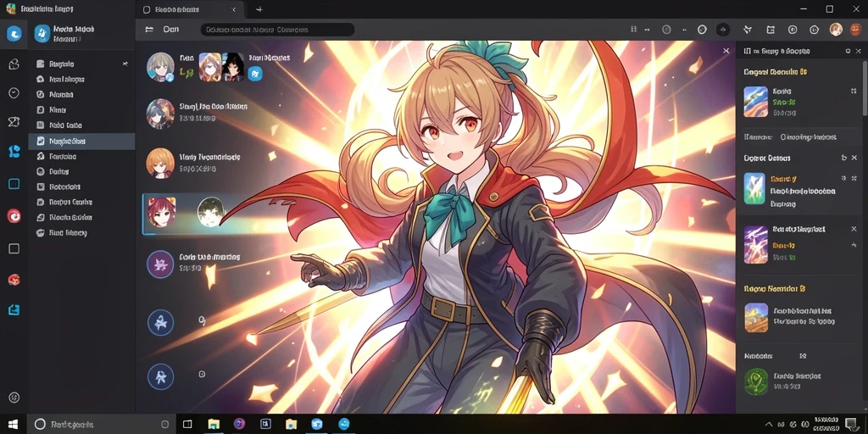This screenshot has width=868, height=434.
Task: Select the white square outline icon in left rail
Action: 14,248
